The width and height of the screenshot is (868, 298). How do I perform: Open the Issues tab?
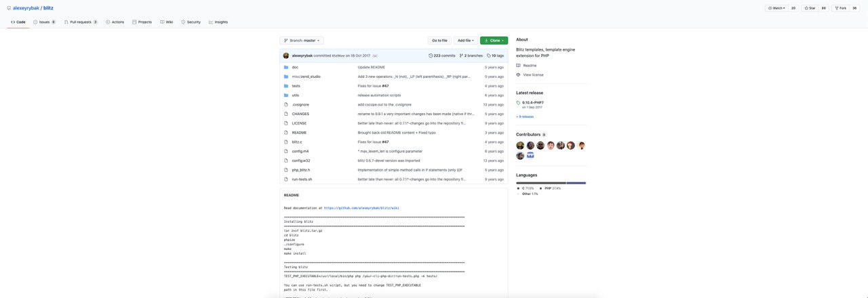(x=44, y=22)
